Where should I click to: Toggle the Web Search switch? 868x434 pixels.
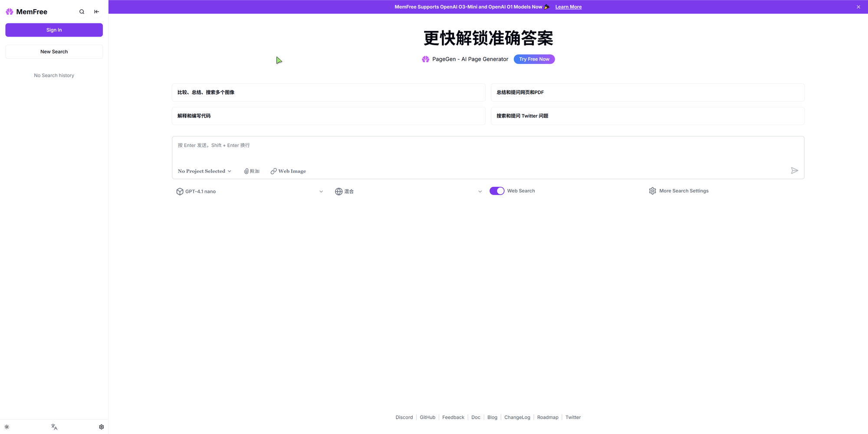click(497, 191)
